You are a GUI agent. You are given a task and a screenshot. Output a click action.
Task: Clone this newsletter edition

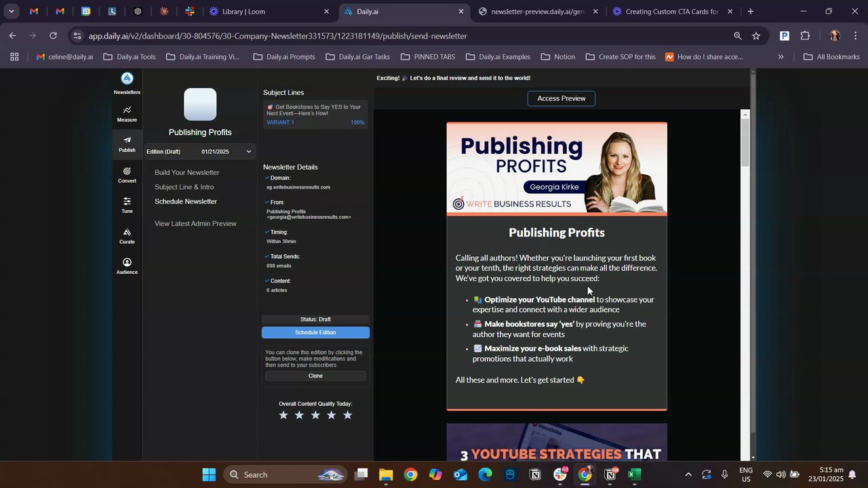point(315,376)
